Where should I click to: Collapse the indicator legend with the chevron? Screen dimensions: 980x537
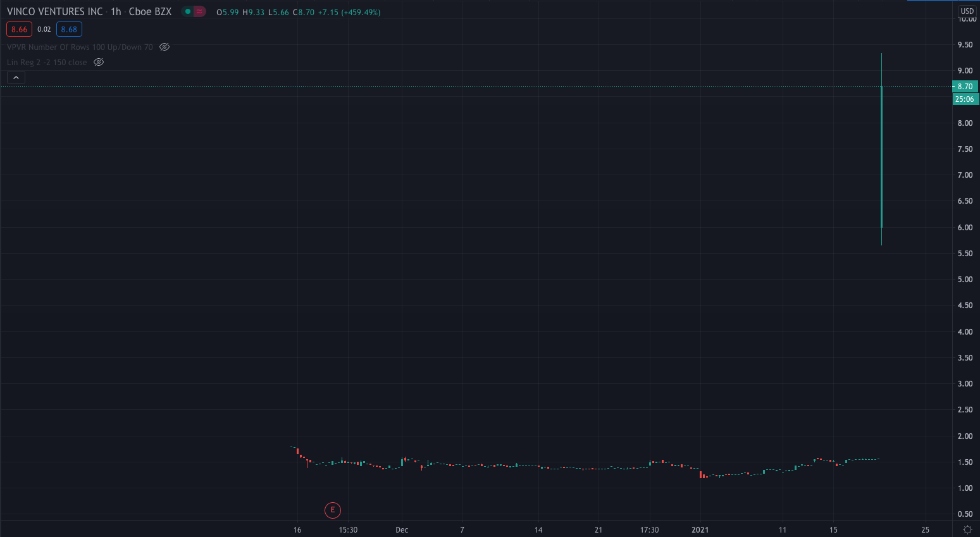tap(16, 77)
